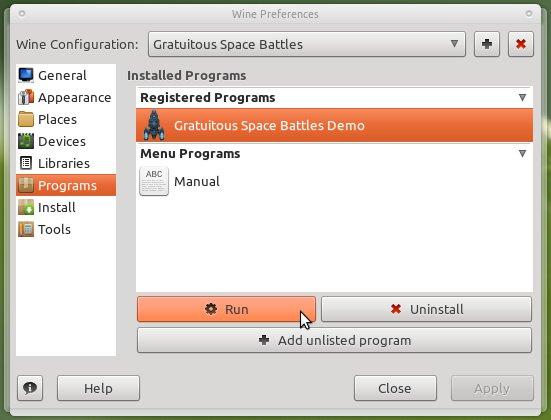
Task: Click the title bar right circle button
Action: pyautogui.click(x=529, y=14)
